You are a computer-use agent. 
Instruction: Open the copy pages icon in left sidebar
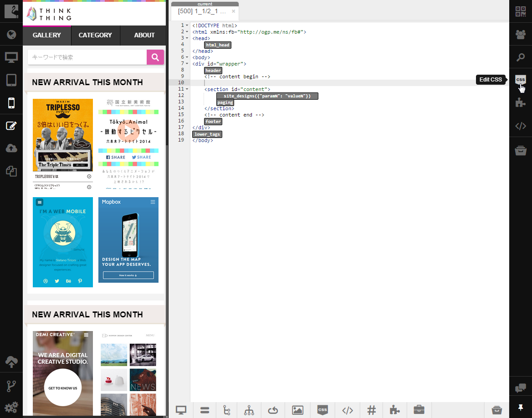[11, 171]
